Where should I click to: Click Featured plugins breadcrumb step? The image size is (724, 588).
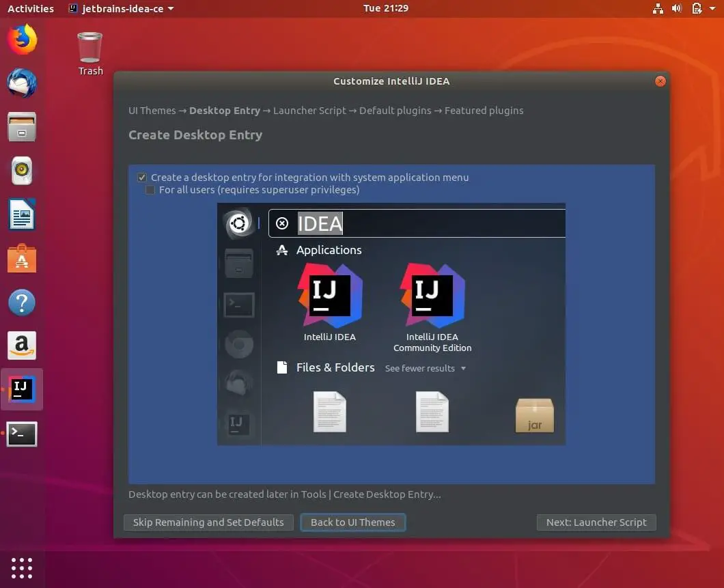pos(484,111)
